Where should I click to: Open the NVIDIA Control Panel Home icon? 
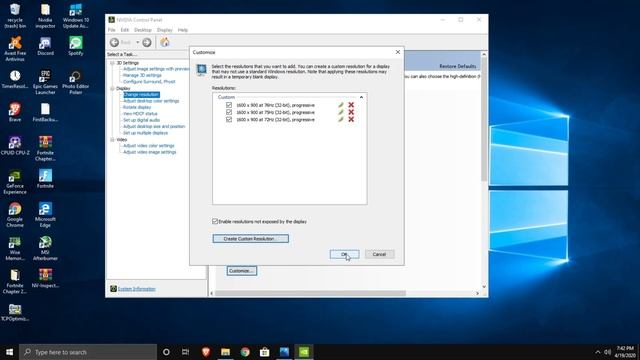165,42
